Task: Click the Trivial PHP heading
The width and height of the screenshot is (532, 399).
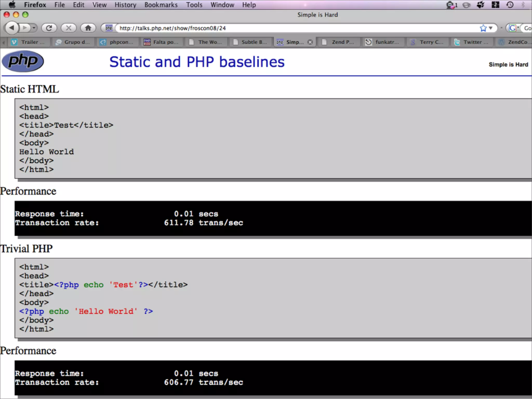Action: tap(26, 249)
